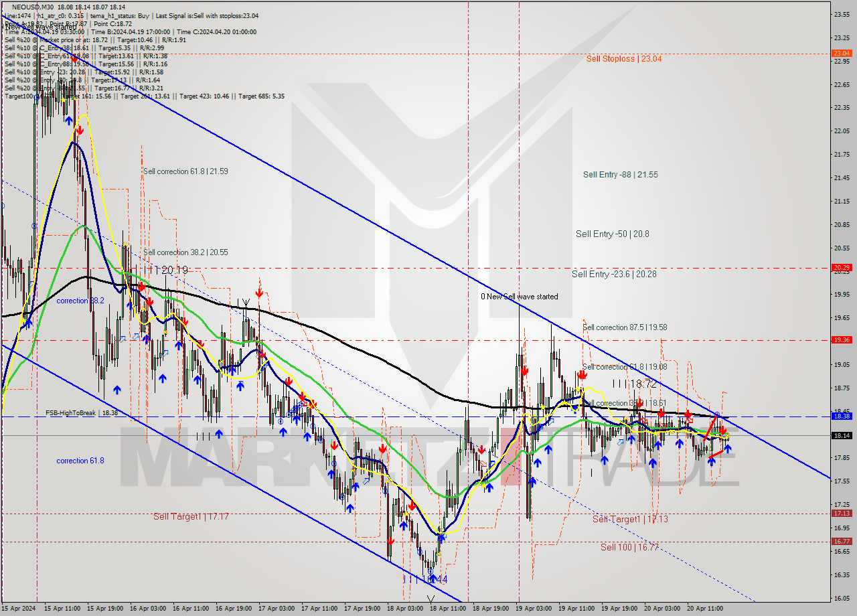857x616 pixels.
Task: Click the '0 New Sell wave started' annotation
Action: pos(519,297)
